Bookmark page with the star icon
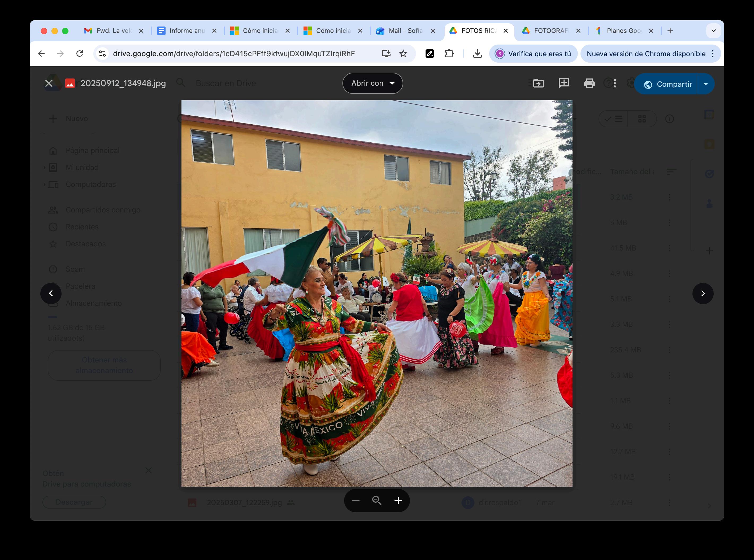Screen dimensions: 754x560 [x=403, y=54]
